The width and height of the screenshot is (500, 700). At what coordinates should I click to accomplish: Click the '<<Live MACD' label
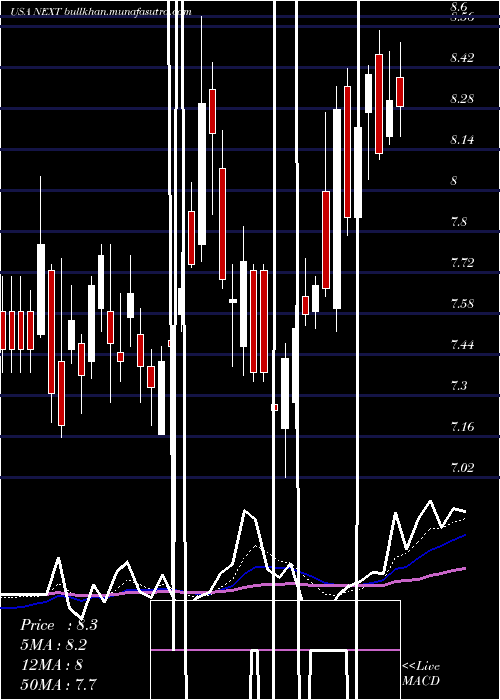(x=421, y=673)
